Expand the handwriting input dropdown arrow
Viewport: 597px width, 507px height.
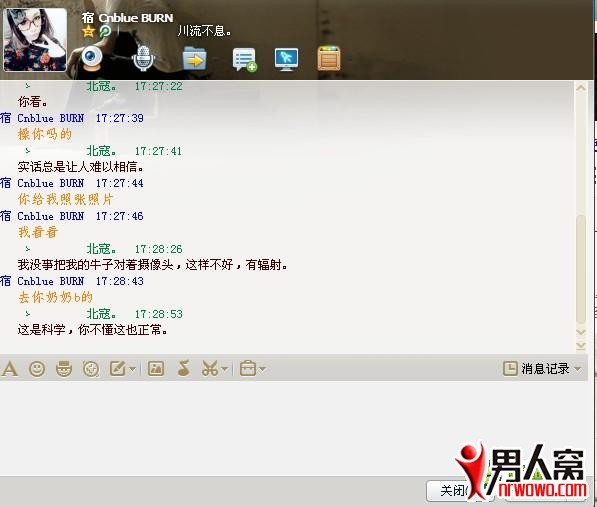point(132,369)
